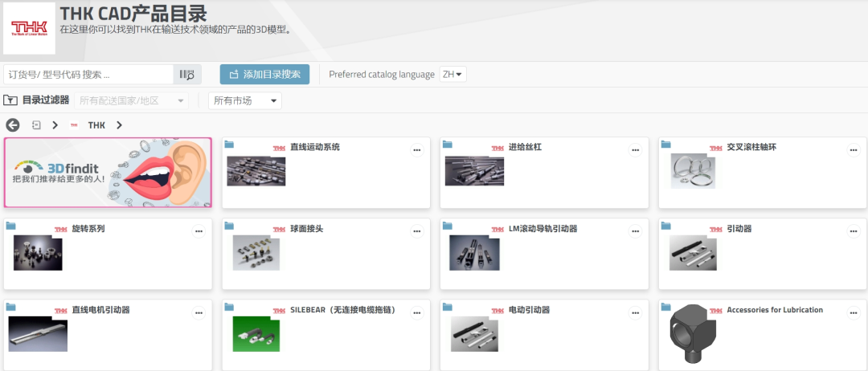Open more options for 旋转系列
Screen dimensions: 868x371
pyautogui.click(x=199, y=231)
